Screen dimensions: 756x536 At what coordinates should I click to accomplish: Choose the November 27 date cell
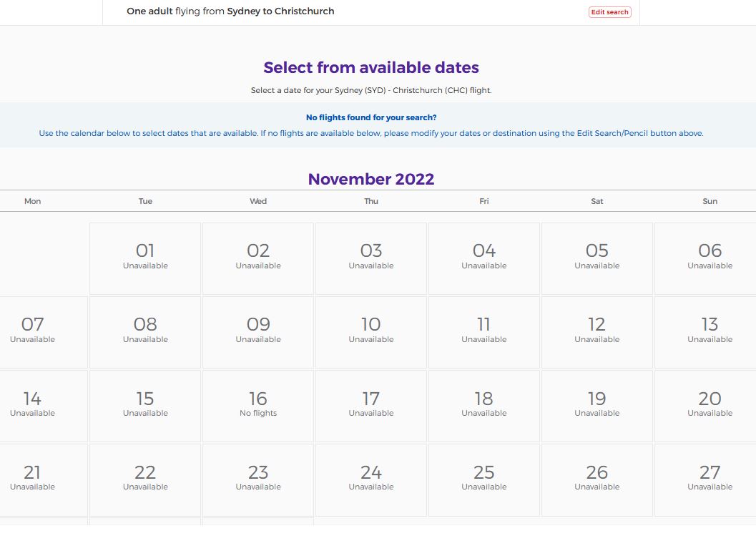[x=710, y=479]
